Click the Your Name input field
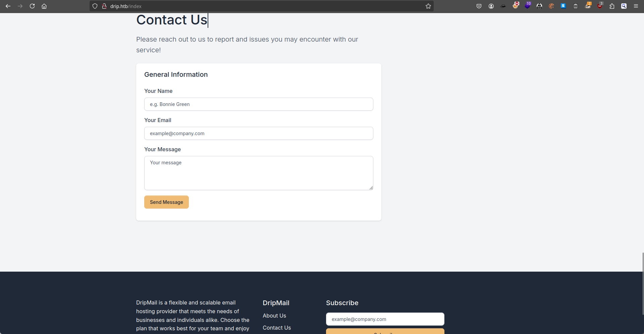The width and height of the screenshot is (644, 334). [x=259, y=104]
